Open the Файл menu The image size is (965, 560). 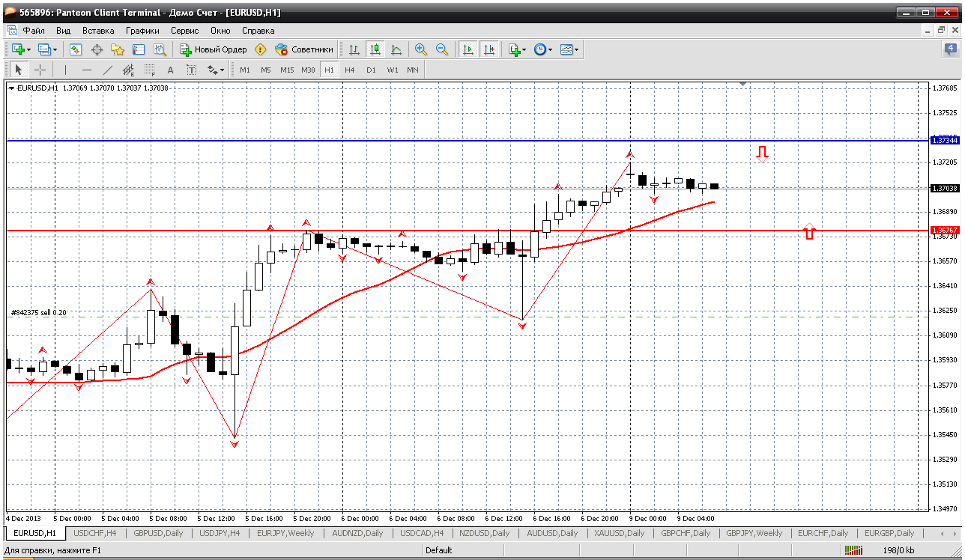[34, 31]
